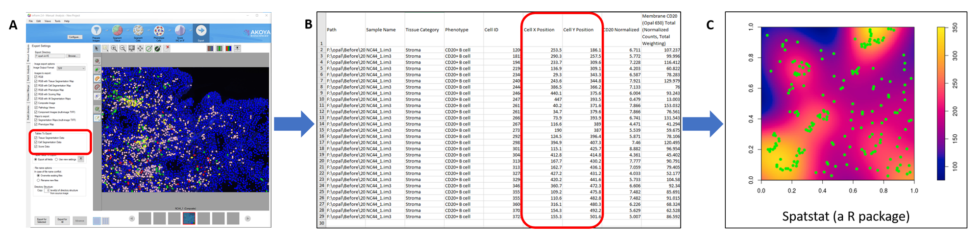Select the Export all fields radio button

click(36, 159)
